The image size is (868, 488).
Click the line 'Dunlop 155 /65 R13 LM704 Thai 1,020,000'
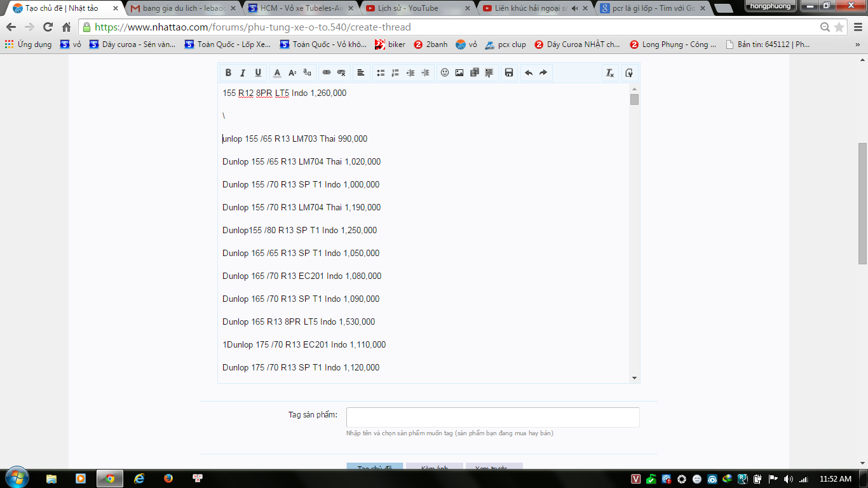click(x=301, y=161)
